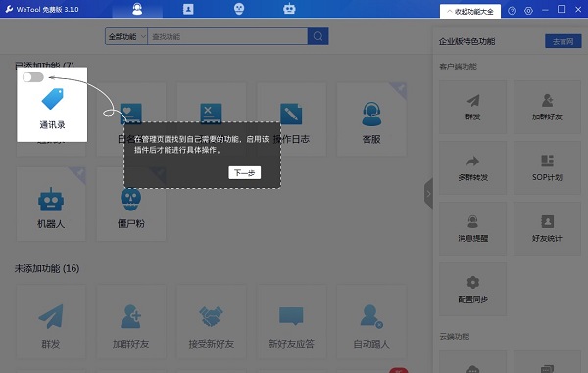Open the 僵尸粉 skull plugin
The image size is (588, 373).
click(131, 204)
